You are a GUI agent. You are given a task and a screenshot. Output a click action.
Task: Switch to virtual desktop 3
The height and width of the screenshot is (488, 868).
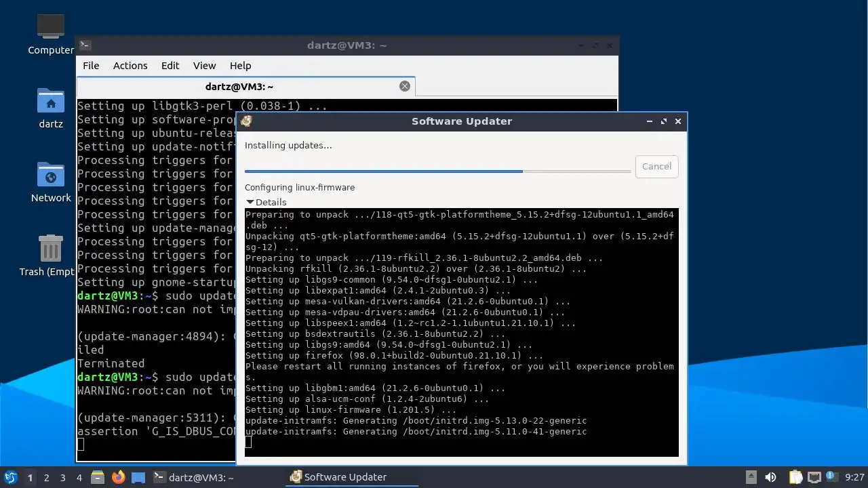pos(62,478)
